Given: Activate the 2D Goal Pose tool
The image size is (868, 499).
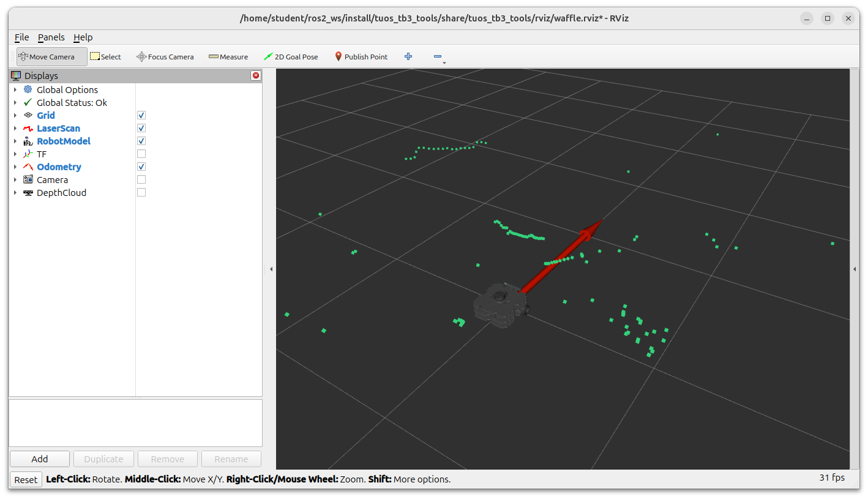Looking at the screenshot, I should (291, 57).
